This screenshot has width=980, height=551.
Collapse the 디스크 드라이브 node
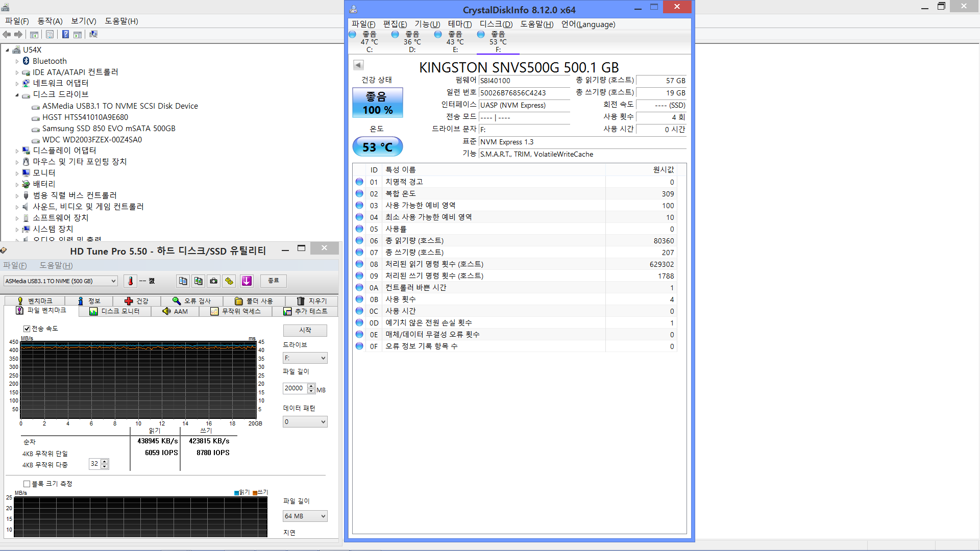click(x=17, y=95)
